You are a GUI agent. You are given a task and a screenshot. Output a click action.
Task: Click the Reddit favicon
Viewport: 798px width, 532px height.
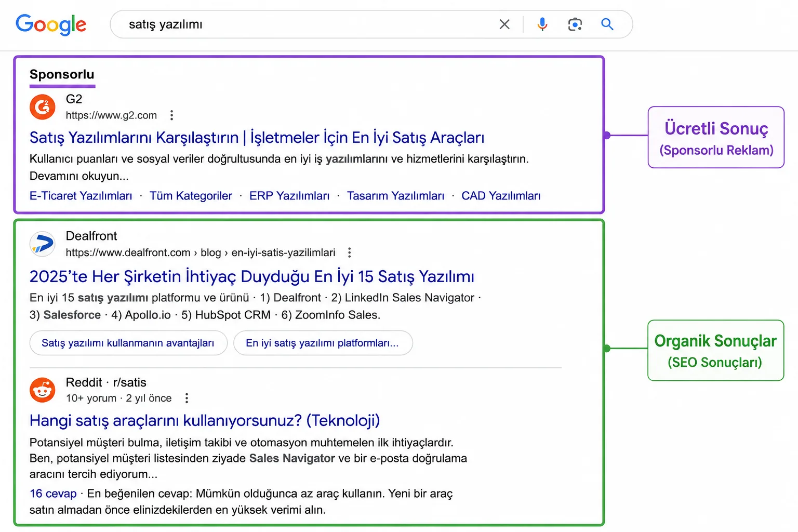tap(43, 390)
